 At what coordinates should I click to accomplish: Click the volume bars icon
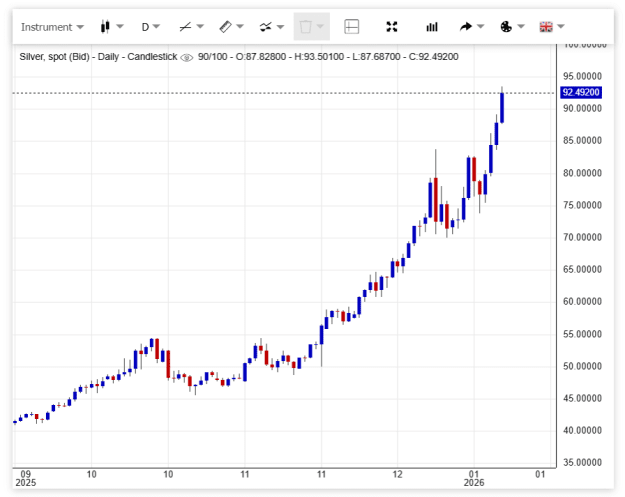coord(432,27)
